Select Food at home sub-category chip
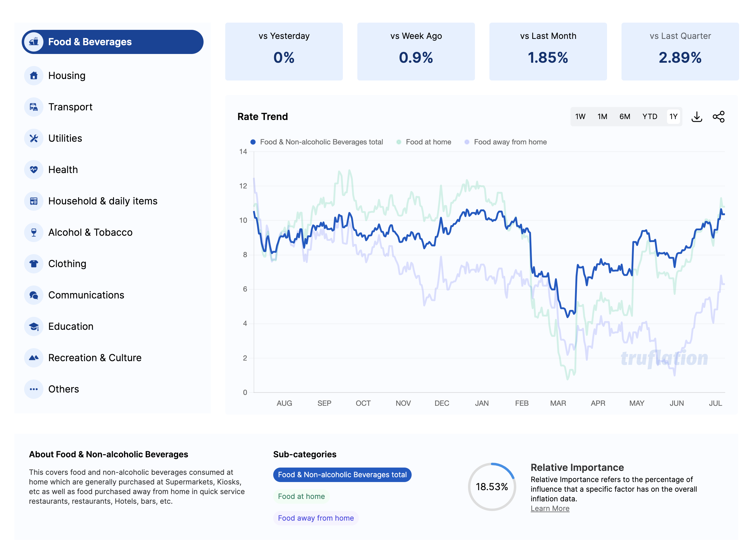The image size is (756, 558). tap(301, 496)
